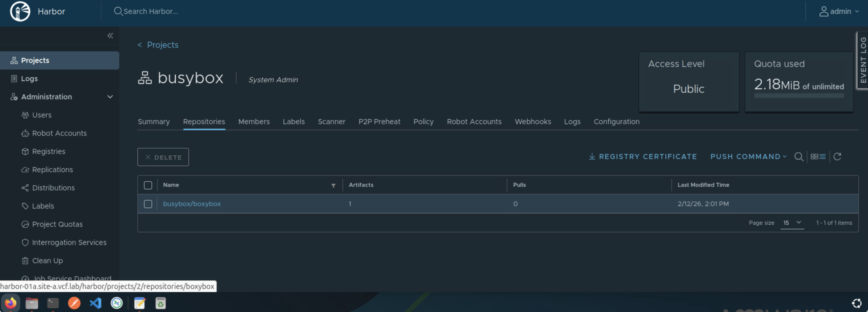The image size is (868, 312).
Task: Open the Terminal from the dock
Action: pos(53,303)
